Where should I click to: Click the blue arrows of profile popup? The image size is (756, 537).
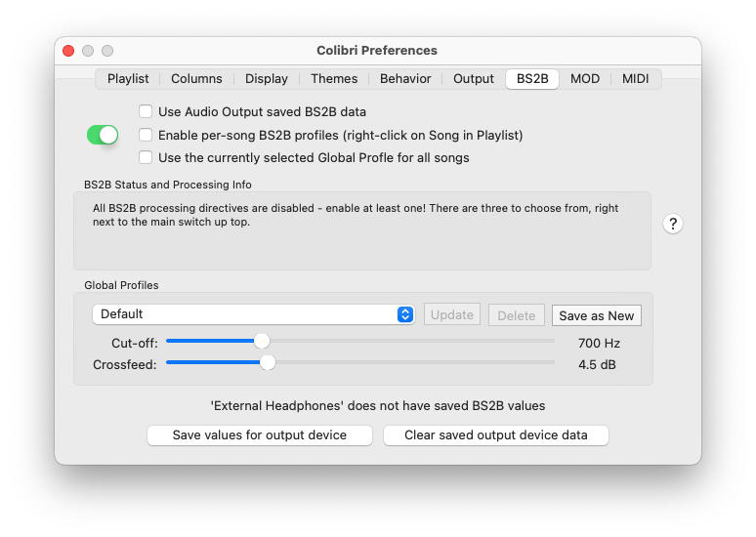coord(405,314)
